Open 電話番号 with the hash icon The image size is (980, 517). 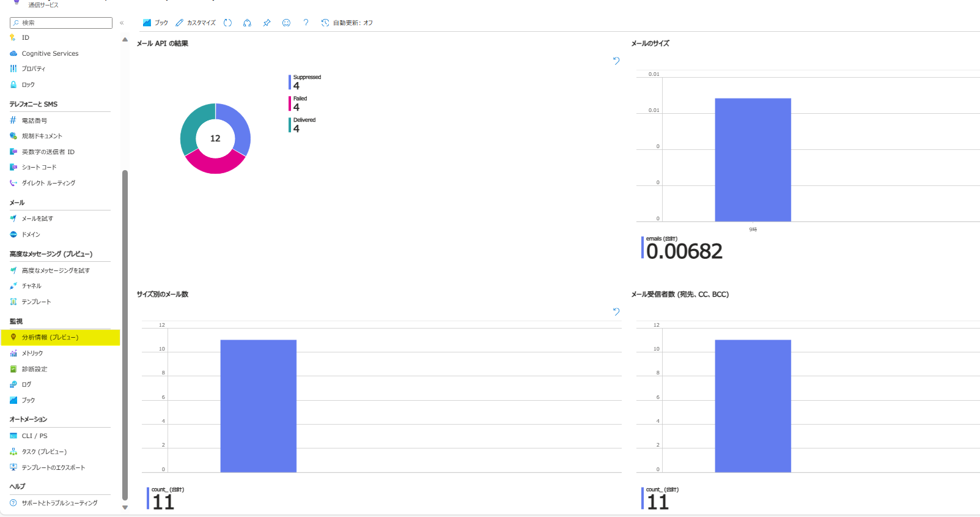tap(34, 121)
